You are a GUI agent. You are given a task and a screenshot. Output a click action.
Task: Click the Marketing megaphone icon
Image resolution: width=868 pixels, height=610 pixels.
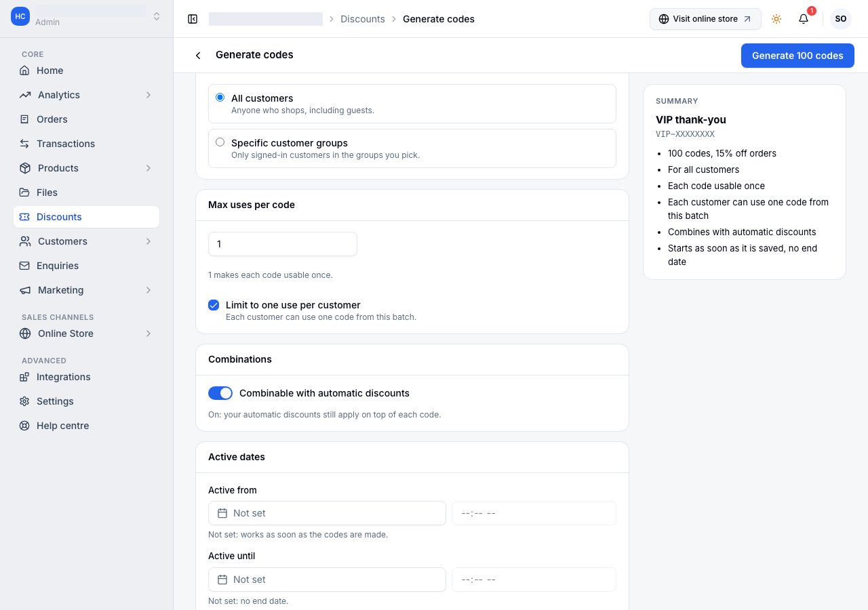[x=25, y=290]
